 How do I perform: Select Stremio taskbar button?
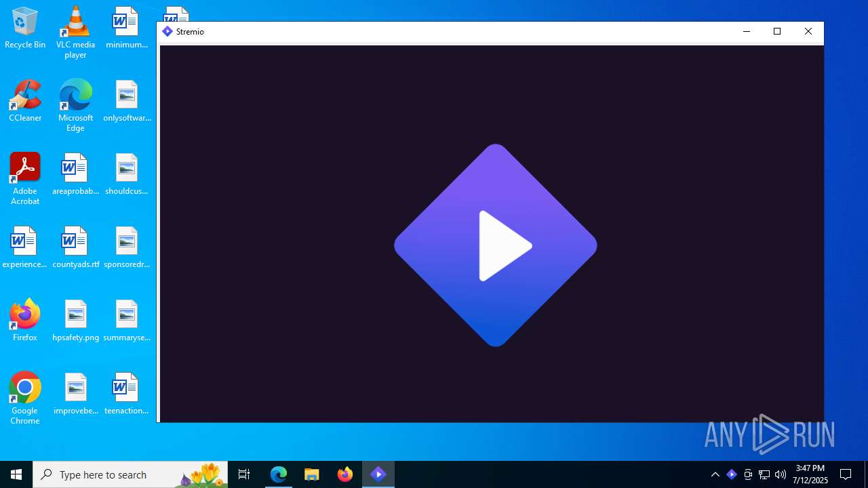[x=378, y=474]
